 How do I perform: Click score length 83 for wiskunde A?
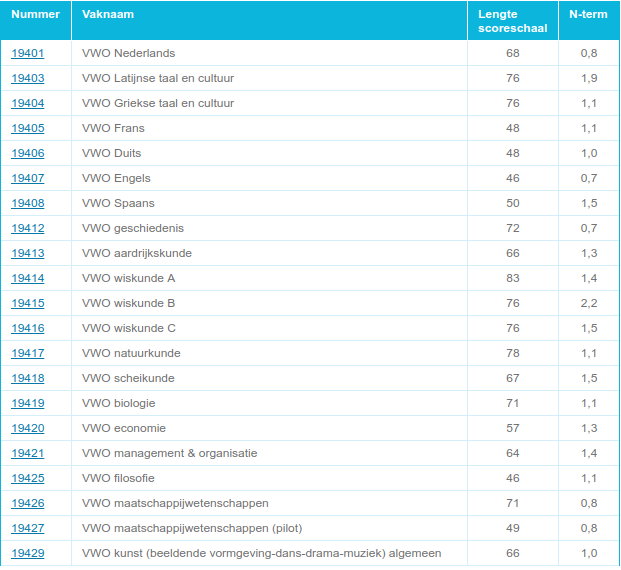512,278
